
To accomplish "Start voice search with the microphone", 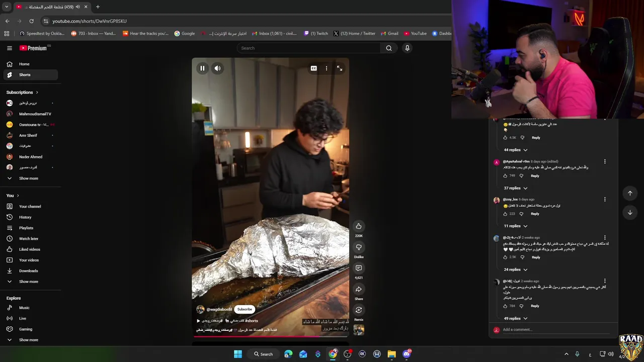I will coord(407,48).
